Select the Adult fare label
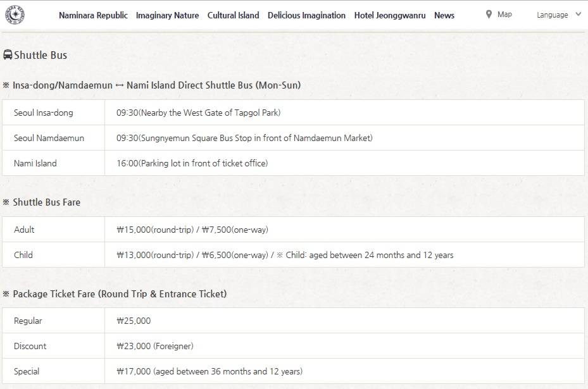Image resolution: width=588 pixels, height=389 pixels. click(24, 230)
